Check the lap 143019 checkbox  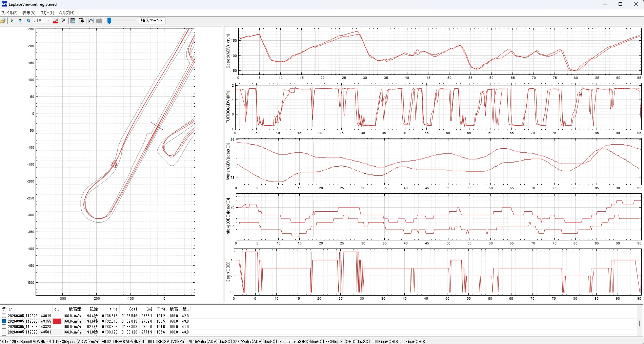coord(4,316)
